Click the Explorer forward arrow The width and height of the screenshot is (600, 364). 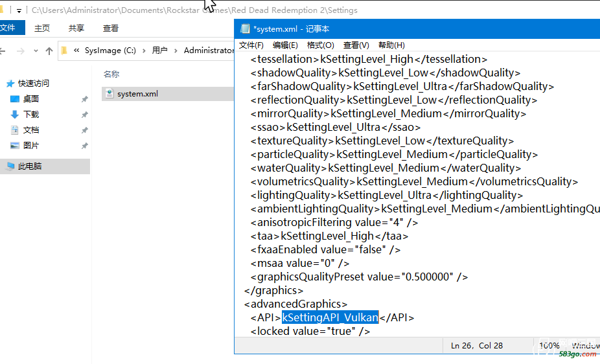coord(21,51)
